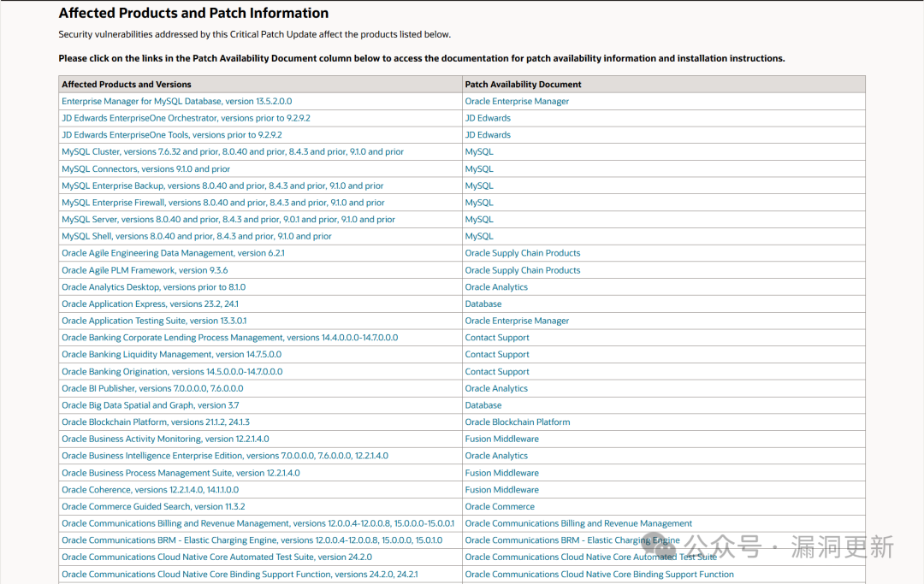This screenshot has height=584, width=924.
Task: Open JD Edwards EnterpriseOne Orchestrator link
Action: pyautogui.click(x=187, y=118)
